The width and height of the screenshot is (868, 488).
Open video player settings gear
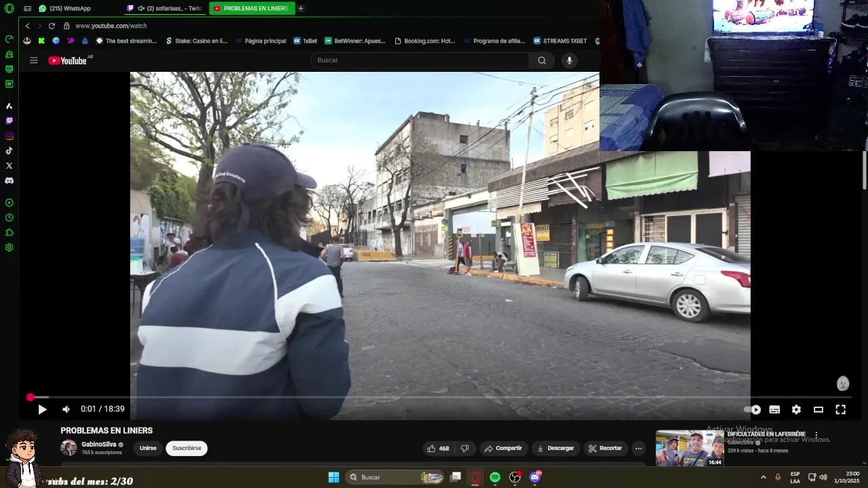[x=796, y=409]
